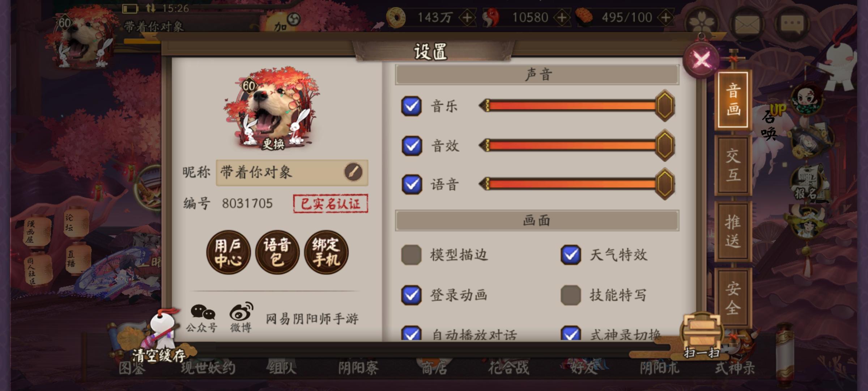Viewport: 868px width, 391px height.
Task: Open the 公众号 WeChat icon
Action: (x=202, y=318)
